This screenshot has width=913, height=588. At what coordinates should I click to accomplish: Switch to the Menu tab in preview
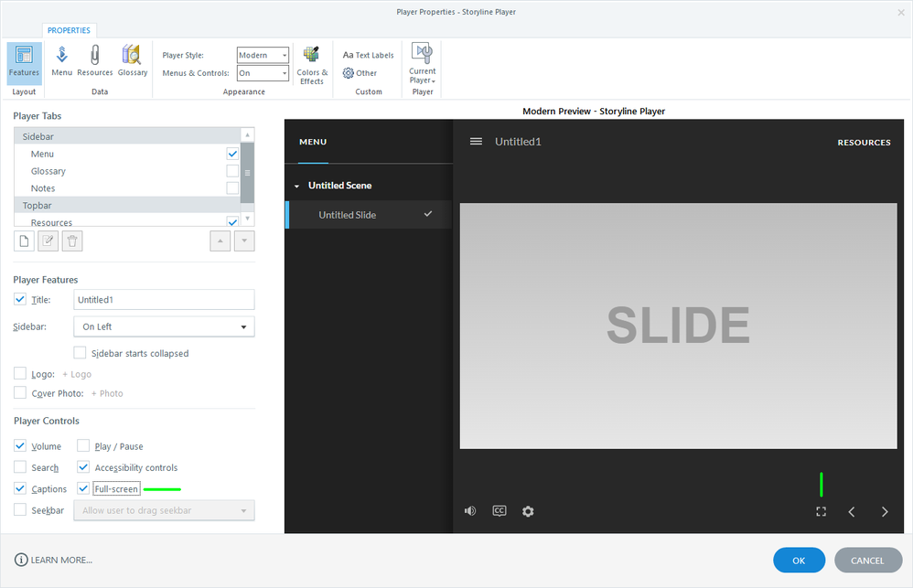(x=313, y=142)
